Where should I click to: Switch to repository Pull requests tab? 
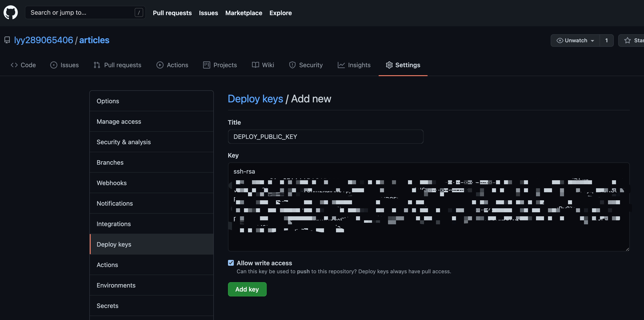click(118, 65)
